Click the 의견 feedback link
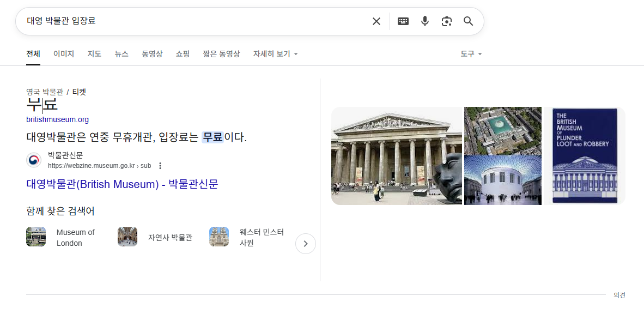The image size is (644, 314). coord(619,295)
